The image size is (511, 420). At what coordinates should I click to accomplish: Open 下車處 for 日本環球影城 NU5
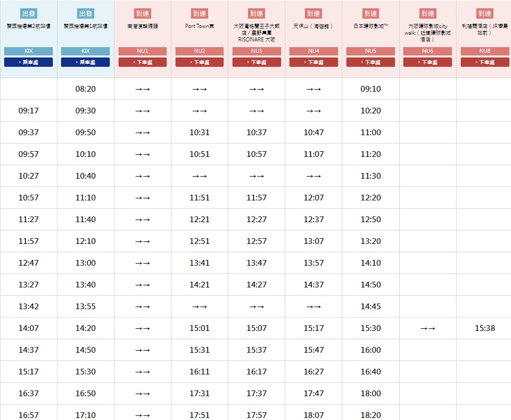pyautogui.click(x=371, y=62)
